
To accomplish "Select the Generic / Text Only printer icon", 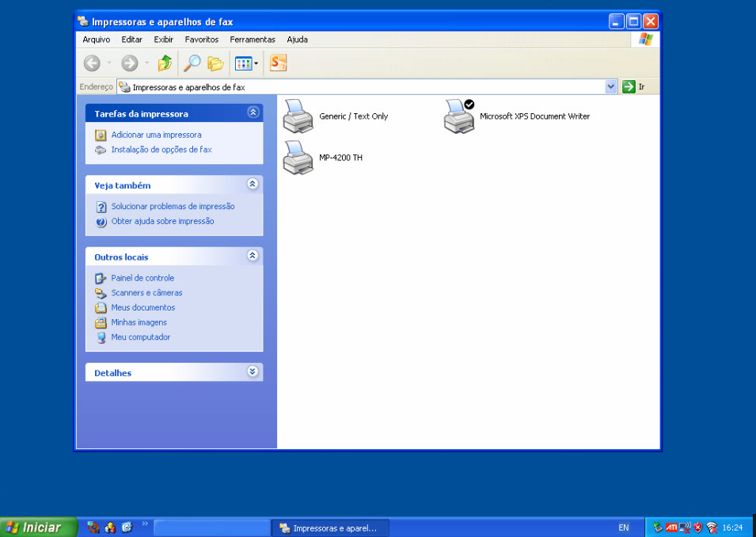I will [x=298, y=116].
